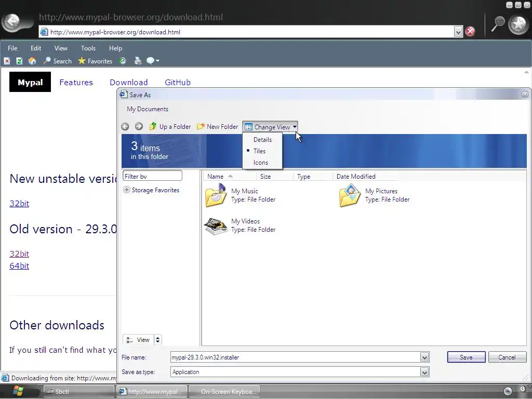This screenshot has height=399, width=532.
Task: Click the Filter by input box
Action: coord(152,176)
